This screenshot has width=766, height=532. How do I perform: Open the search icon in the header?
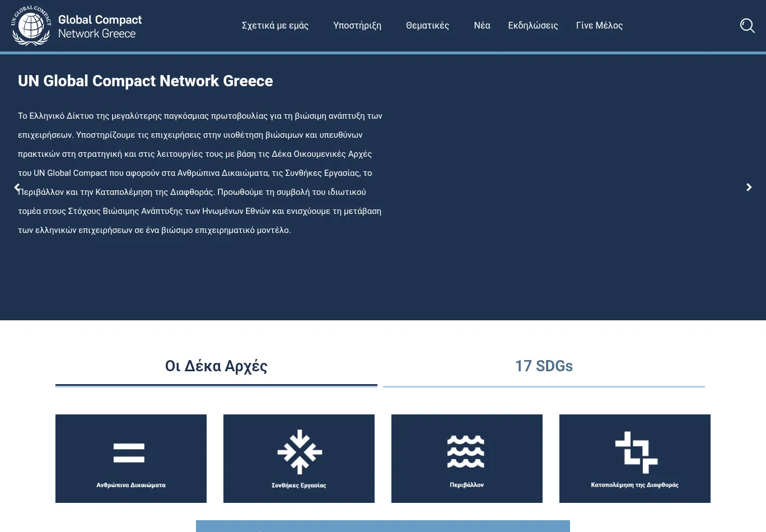pyautogui.click(x=747, y=25)
